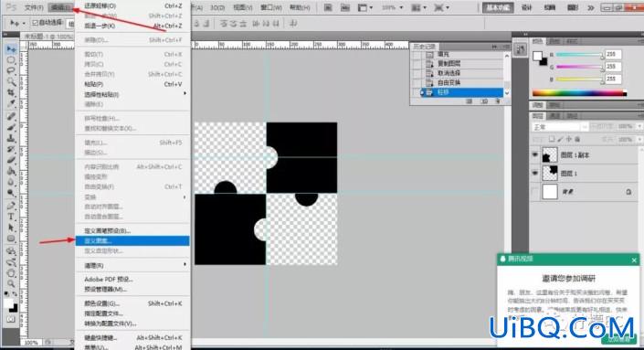
Task: Open screen mode dropdown
Action: click(x=441, y=7)
